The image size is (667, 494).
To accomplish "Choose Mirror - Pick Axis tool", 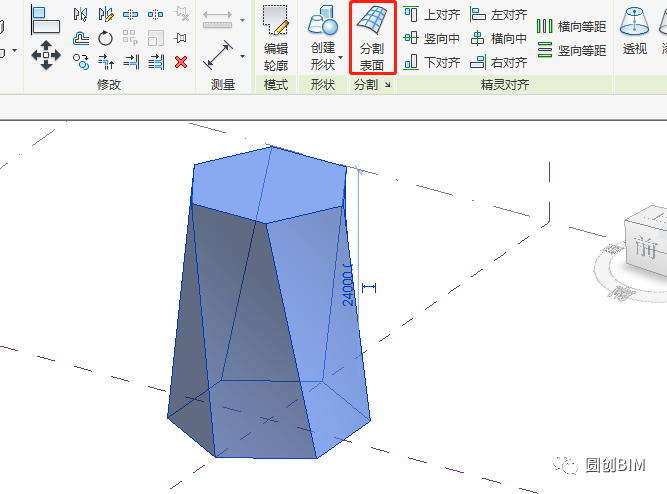I will click(80, 14).
